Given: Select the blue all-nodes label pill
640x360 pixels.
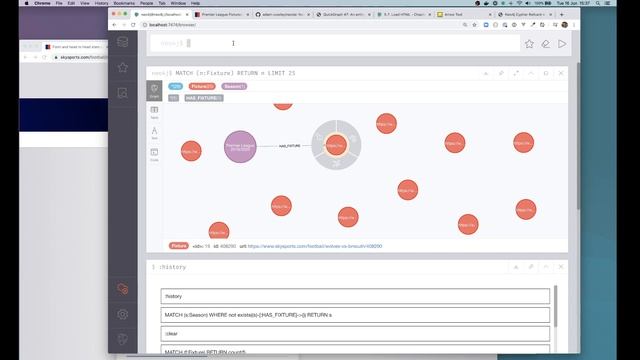Looking at the screenshot, I should pos(176,87).
